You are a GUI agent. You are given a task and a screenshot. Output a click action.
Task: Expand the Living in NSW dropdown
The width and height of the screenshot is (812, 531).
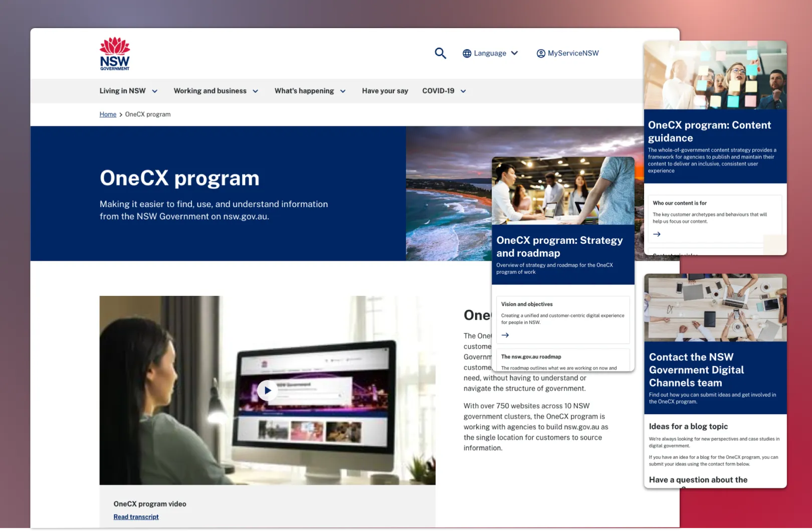point(128,91)
